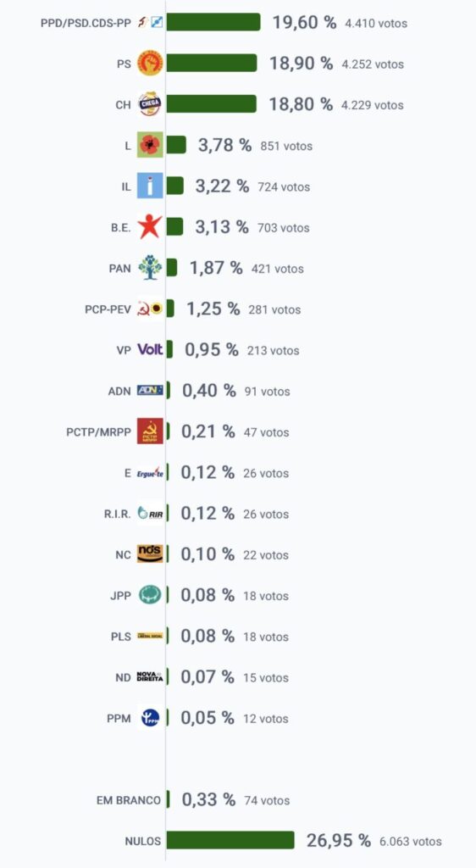Select the PPM blue round logo

click(x=150, y=718)
